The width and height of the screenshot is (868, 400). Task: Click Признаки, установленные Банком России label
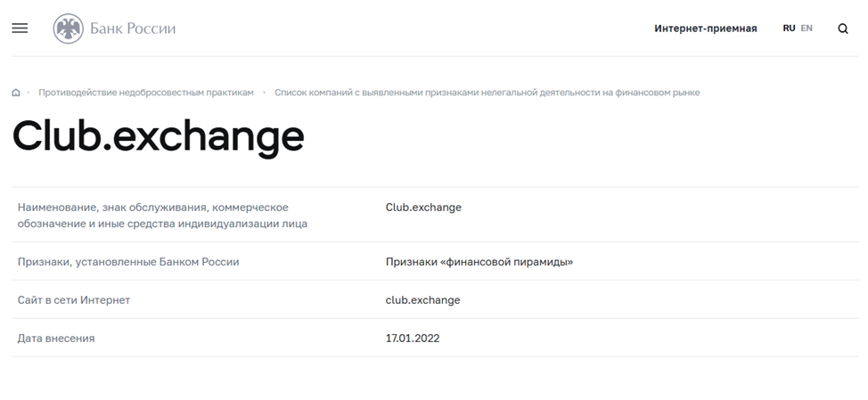pyautogui.click(x=128, y=262)
